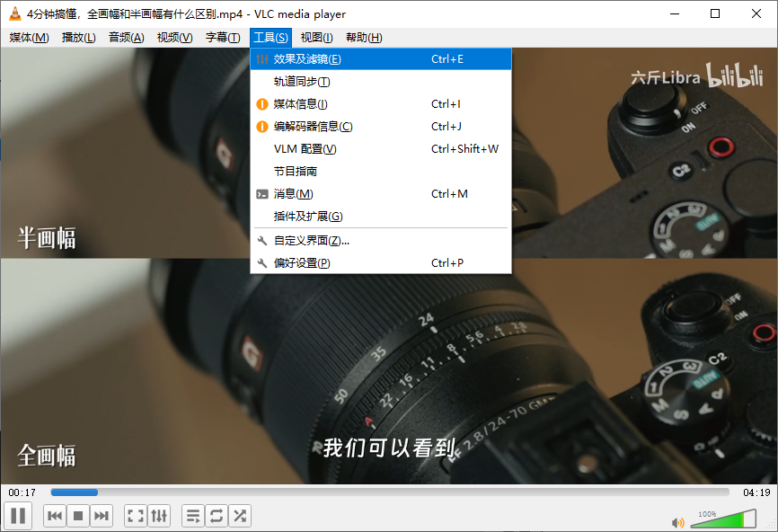Viewport: 778px width, 532px height.
Task: Close the VLC media player window
Action: tap(756, 13)
